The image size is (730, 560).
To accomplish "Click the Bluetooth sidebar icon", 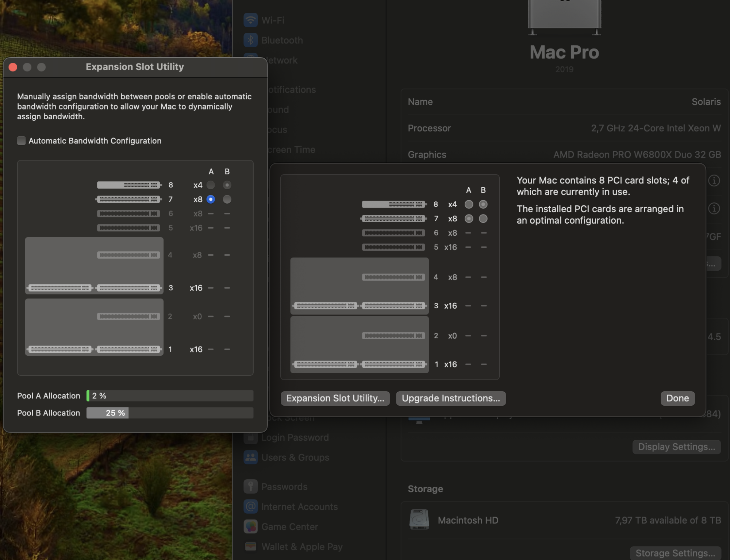I will [x=250, y=40].
